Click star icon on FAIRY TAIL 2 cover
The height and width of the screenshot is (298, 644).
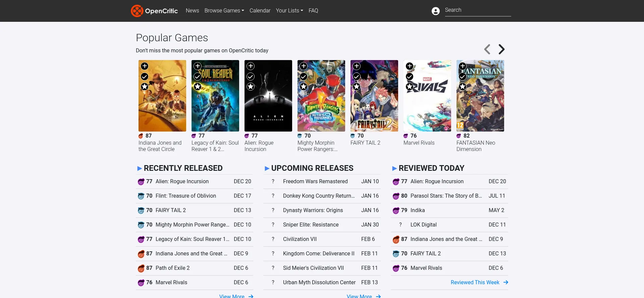[357, 87]
